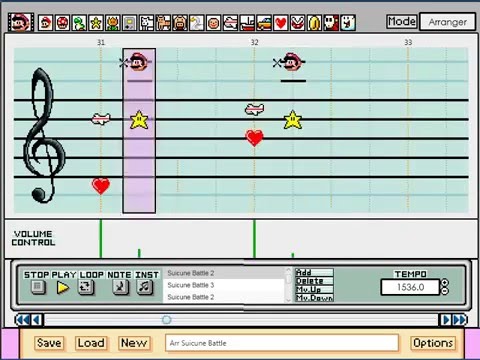Toggle the INST mute button
The height and width of the screenshot is (360, 480).
145,287
